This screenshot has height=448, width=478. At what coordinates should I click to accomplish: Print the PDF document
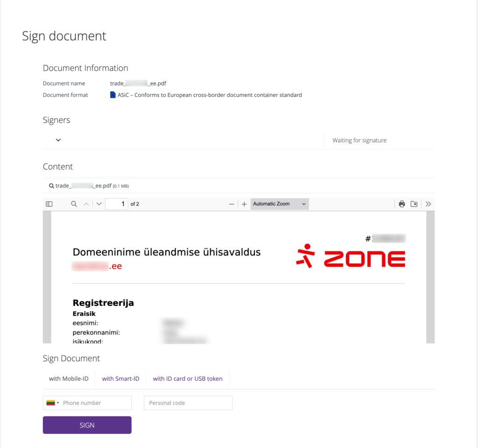click(401, 204)
